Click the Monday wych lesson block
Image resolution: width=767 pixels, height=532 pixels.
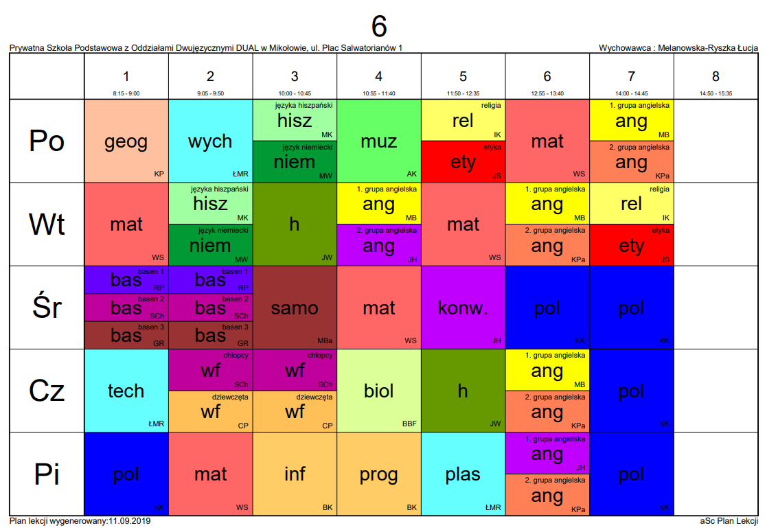coord(210,141)
